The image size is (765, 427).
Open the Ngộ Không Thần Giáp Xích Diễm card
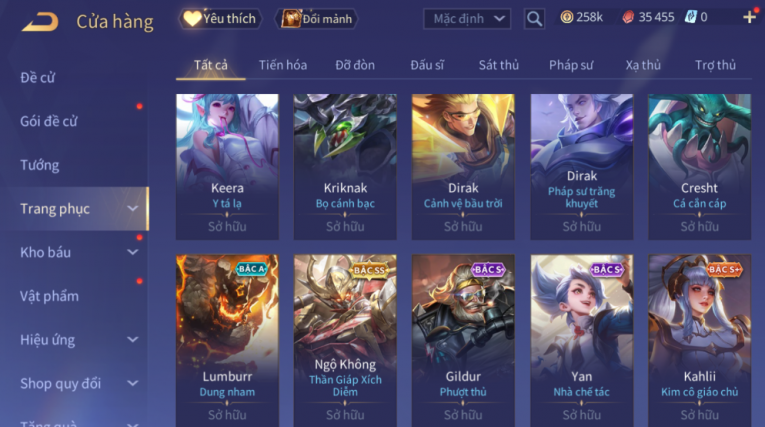click(345, 340)
